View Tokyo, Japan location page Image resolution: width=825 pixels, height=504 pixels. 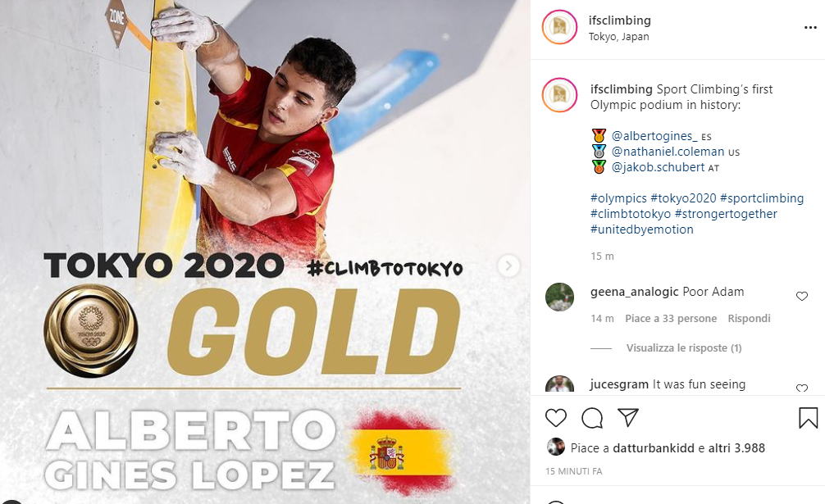point(618,37)
